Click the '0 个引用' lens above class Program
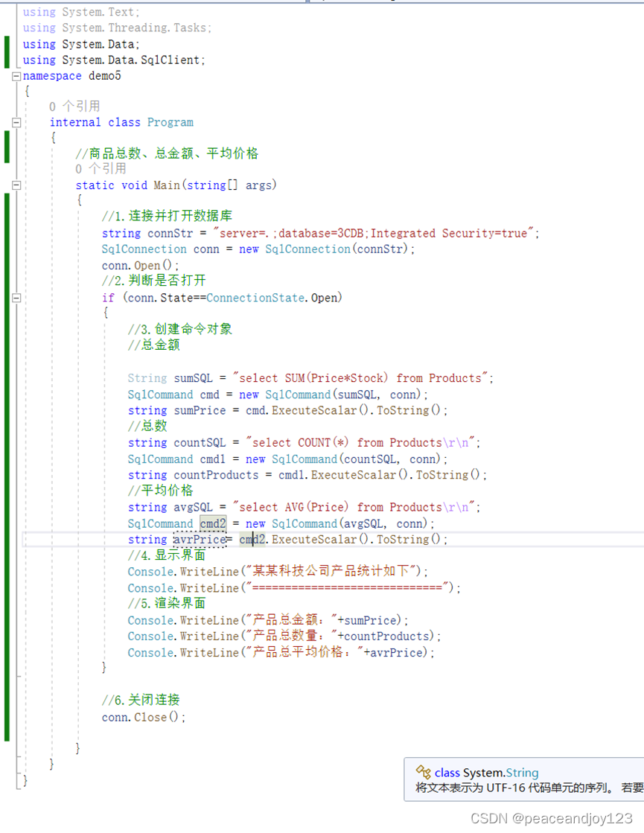Image resolution: width=644 pixels, height=833 pixels. point(74,106)
